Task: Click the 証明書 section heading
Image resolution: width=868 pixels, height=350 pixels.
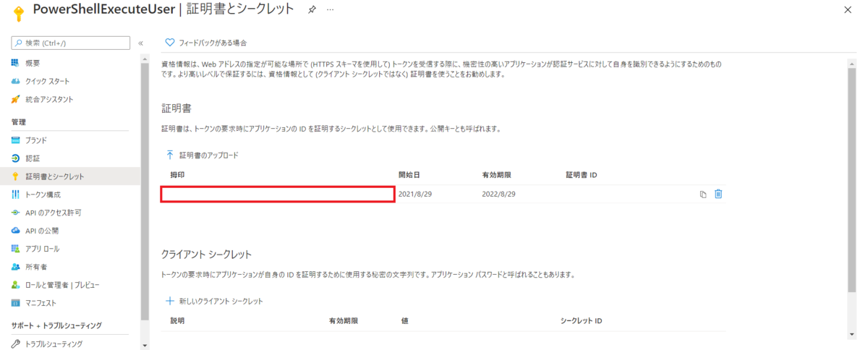Action: coord(176,108)
